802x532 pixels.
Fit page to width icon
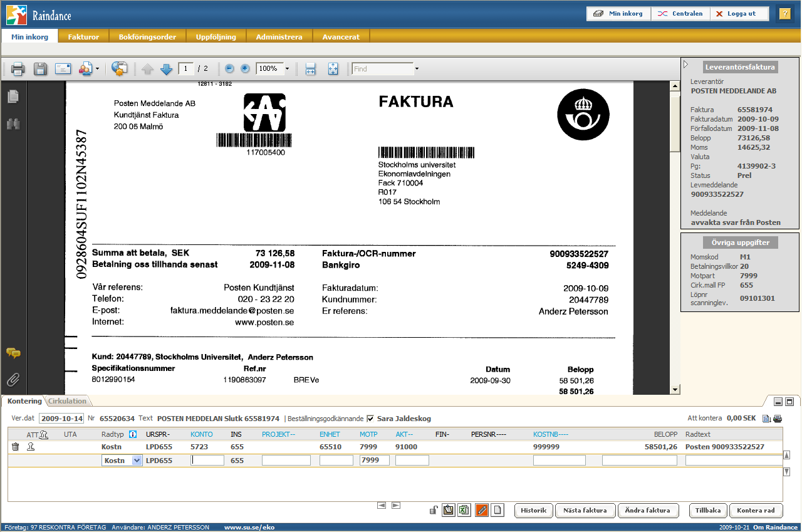click(x=310, y=69)
